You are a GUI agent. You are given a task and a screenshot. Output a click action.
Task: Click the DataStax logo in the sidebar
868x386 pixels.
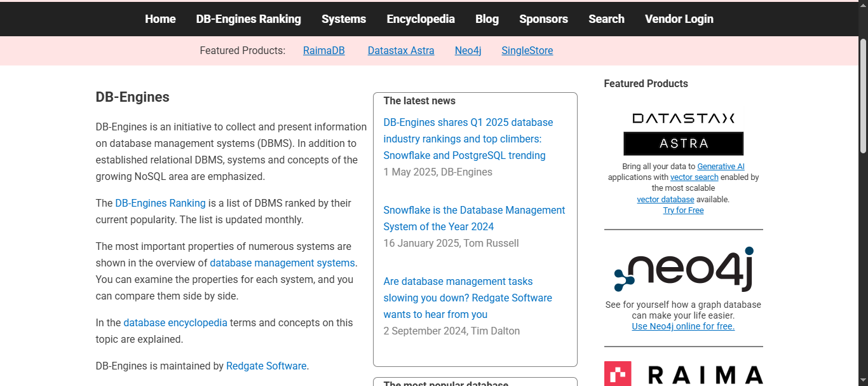[x=684, y=118]
